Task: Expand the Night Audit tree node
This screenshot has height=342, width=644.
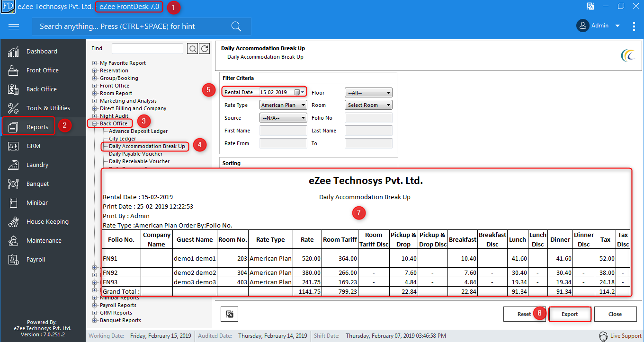Action: 95,116
